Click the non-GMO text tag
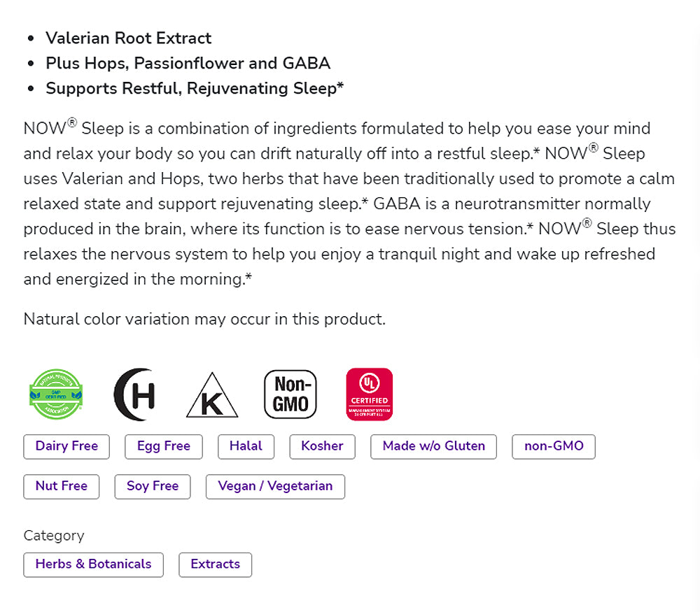 tap(554, 446)
